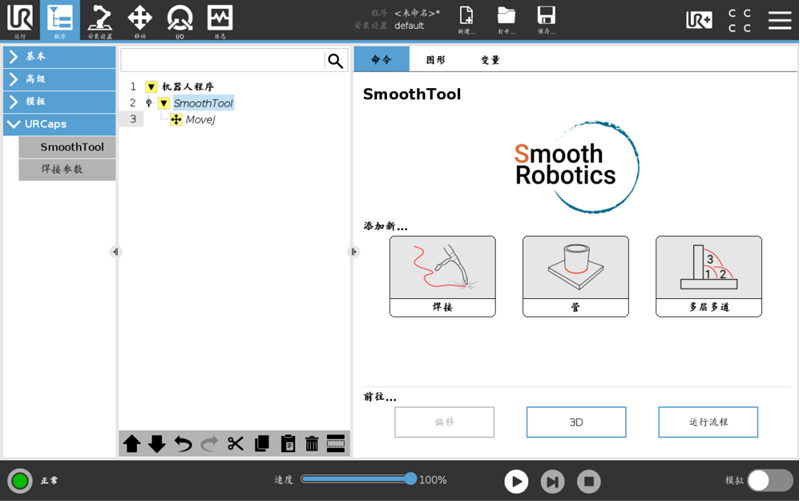Cut the selected node with scissors
Screen dimensions: 800x501
(235, 444)
